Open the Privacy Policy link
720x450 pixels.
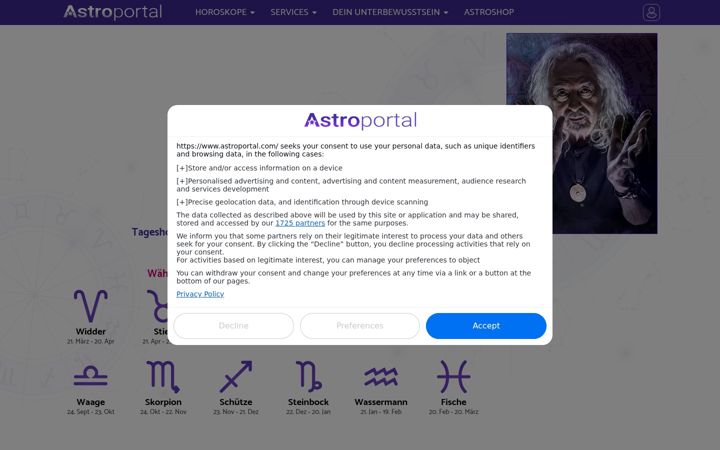(x=200, y=294)
